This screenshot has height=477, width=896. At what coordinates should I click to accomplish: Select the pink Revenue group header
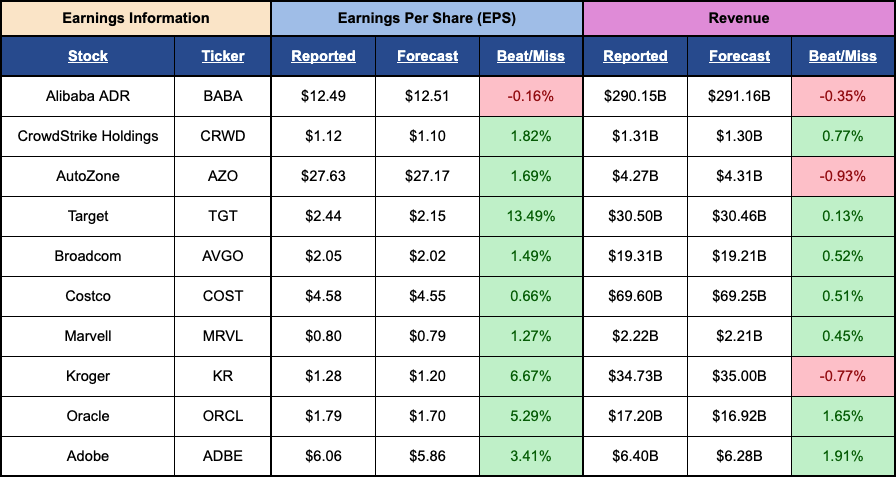click(739, 18)
